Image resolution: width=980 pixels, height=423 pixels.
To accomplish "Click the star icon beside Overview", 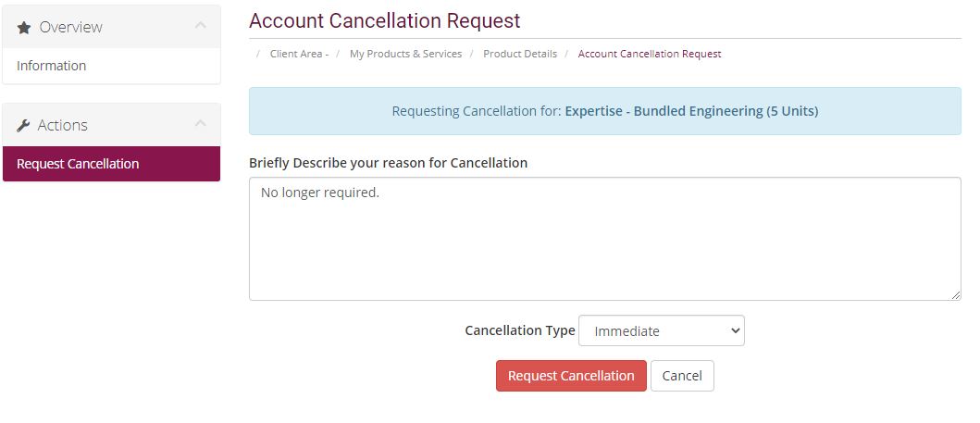I will tap(24, 28).
